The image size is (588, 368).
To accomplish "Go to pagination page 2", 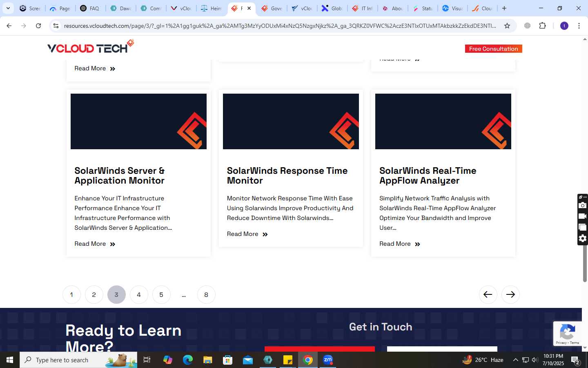I will point(94,294).
